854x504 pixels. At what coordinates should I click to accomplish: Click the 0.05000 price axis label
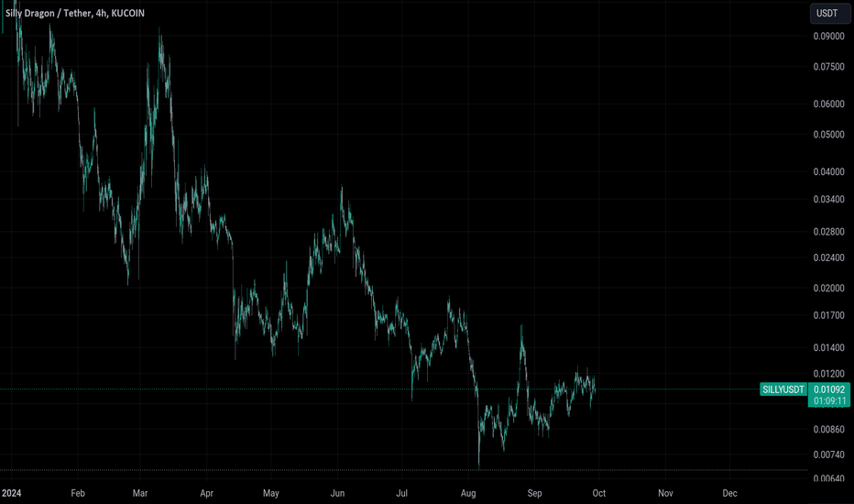click(828, 135)
